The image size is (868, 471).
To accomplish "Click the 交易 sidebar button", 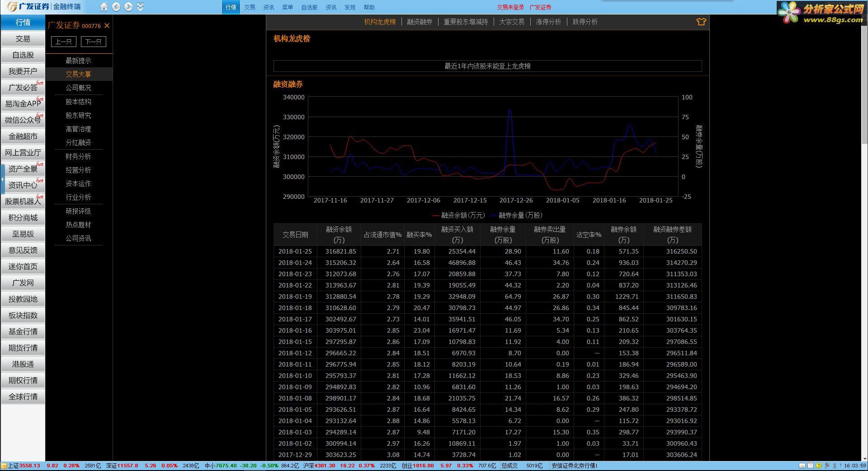I will (23, 39).
